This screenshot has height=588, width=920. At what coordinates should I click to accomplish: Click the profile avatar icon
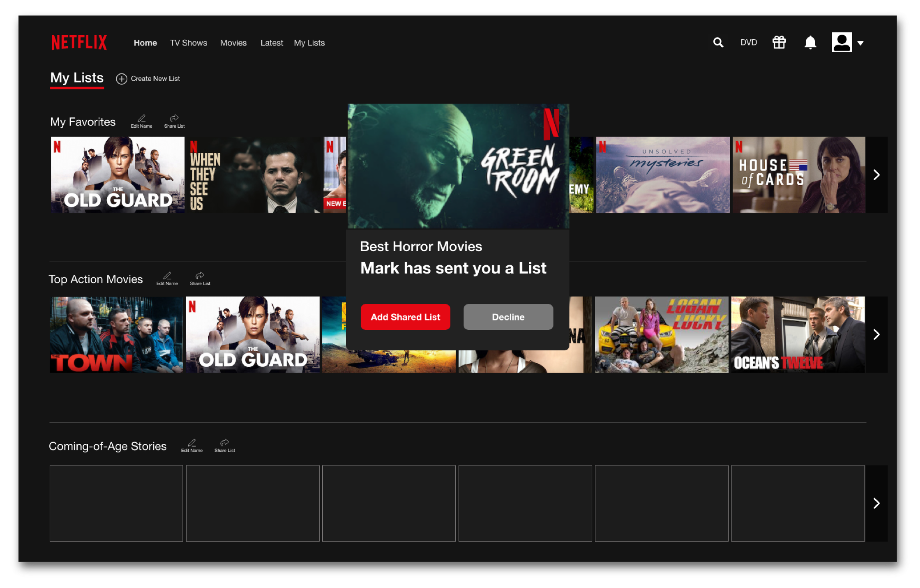point(842,42)
